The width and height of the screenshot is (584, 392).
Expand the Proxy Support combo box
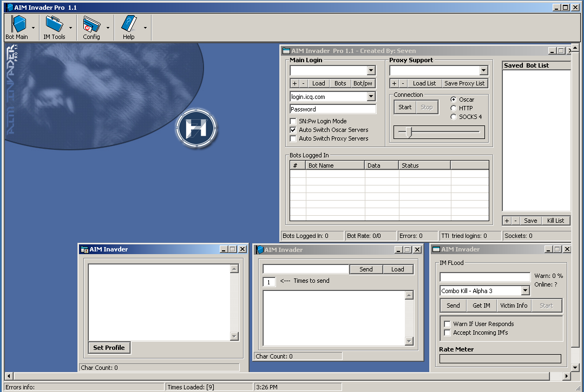[483, 71]
